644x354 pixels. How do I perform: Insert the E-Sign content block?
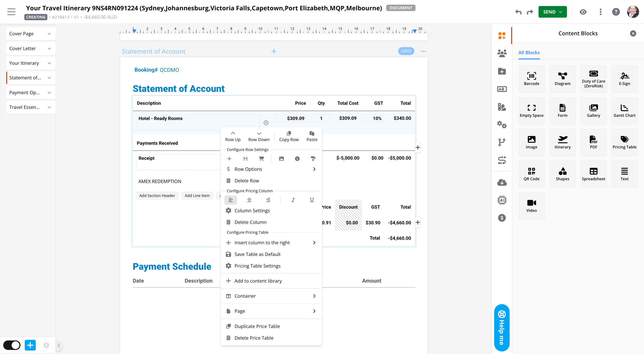tap(624, 79)
